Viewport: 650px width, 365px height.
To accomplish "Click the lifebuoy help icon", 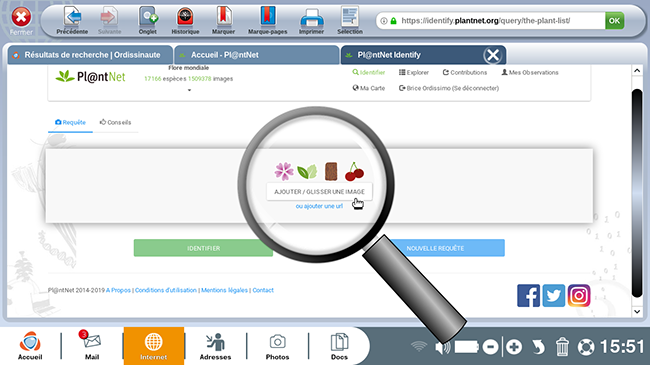I will click(586, 347).
